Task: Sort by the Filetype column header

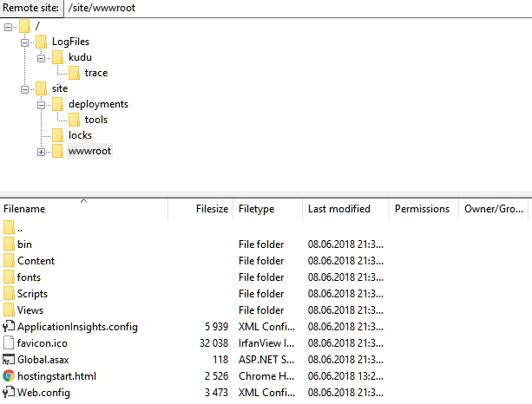Action: coord(267,209)
